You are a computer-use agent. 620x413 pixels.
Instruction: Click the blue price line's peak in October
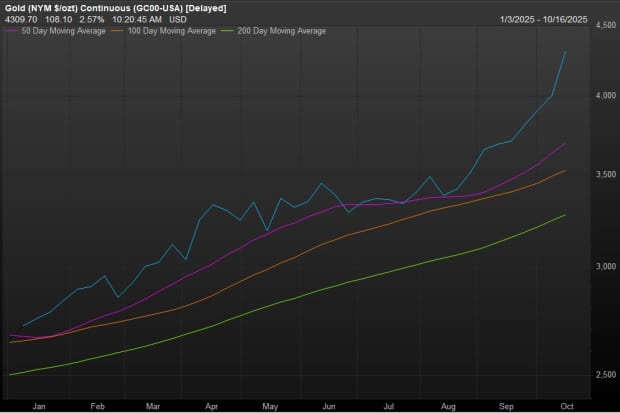click(567, 51)
